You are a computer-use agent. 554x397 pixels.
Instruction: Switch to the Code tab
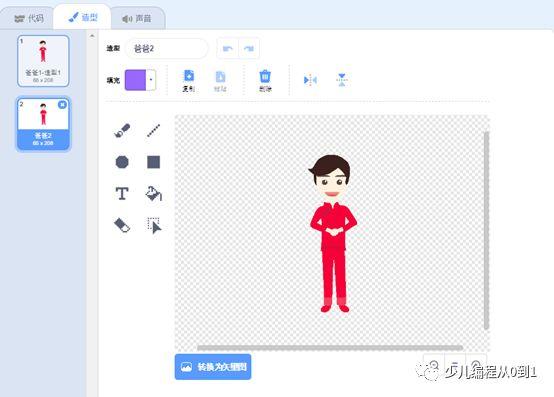point(28,18)
